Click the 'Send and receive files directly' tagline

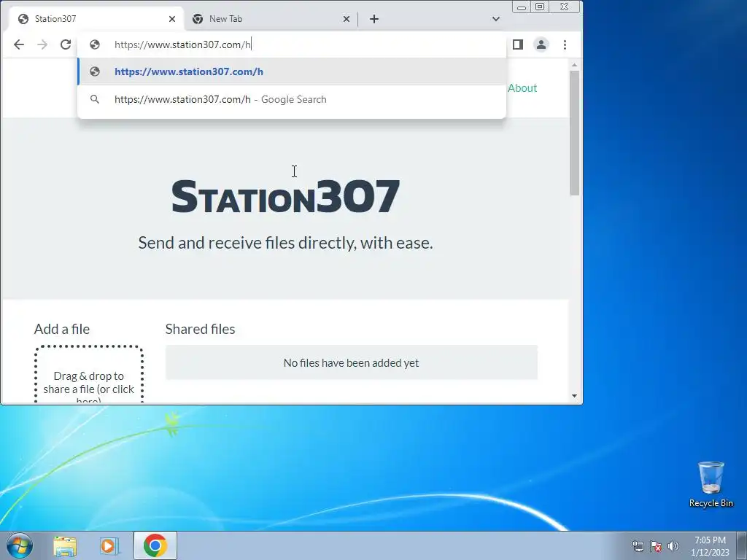click(285, 243)
